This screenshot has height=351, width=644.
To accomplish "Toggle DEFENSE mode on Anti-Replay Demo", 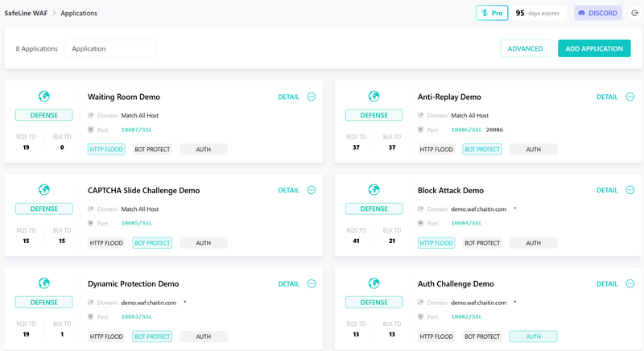I will (374, 115).
